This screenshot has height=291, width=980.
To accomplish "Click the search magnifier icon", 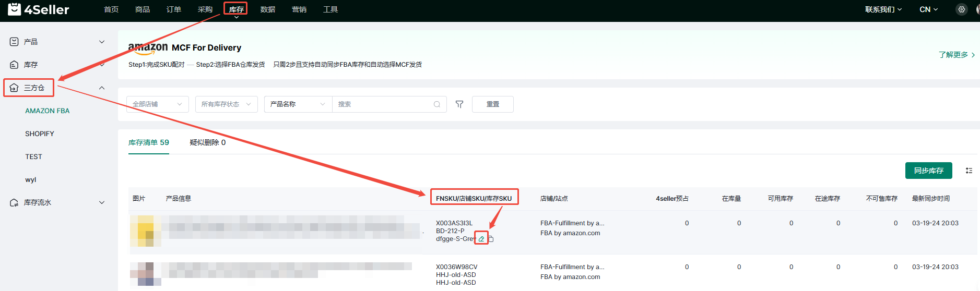I will click(437, 104).
